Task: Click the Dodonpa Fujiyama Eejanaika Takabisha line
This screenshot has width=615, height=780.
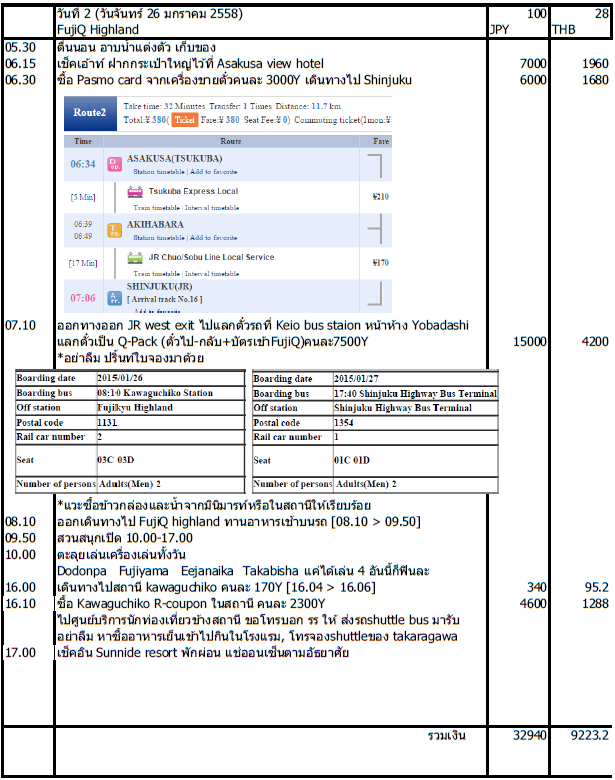Action: point(243,571)
